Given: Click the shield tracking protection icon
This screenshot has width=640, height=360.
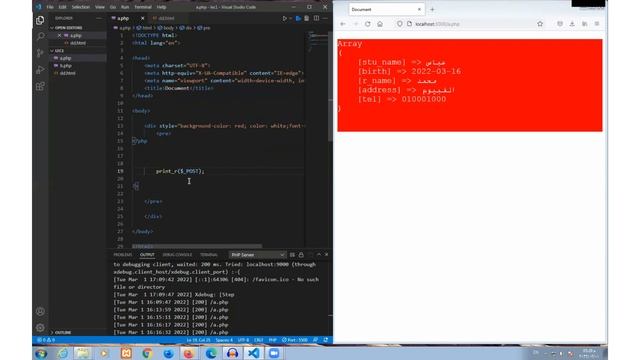Looking at the screenshot, I should point(400,24).
